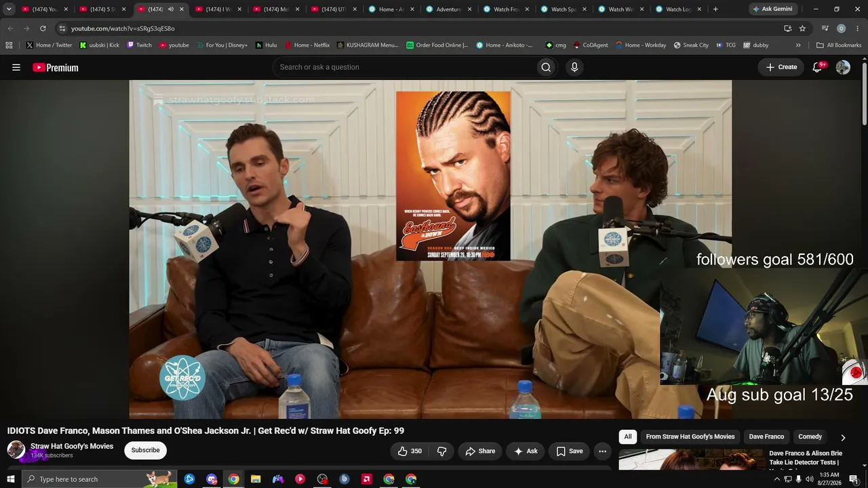Open Windows notification center icon
This screenshot has height=488, width=868.
pos(854,479)
